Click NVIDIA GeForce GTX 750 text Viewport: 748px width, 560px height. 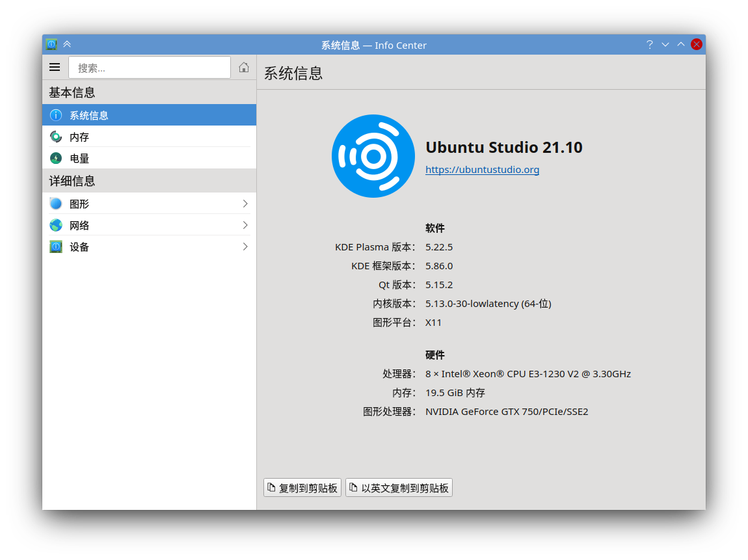(x=507, y=412)
